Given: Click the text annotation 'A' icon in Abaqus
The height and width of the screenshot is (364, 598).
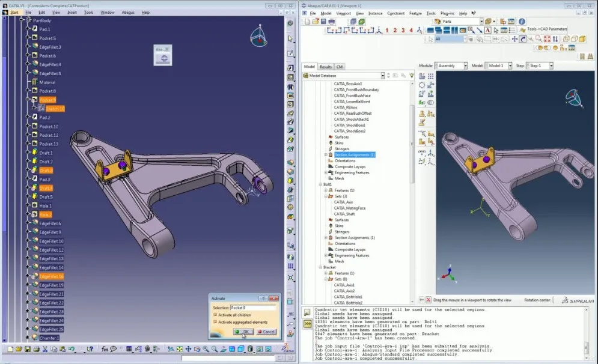Looking at the screenshot, I should click(x=488, y=30).
